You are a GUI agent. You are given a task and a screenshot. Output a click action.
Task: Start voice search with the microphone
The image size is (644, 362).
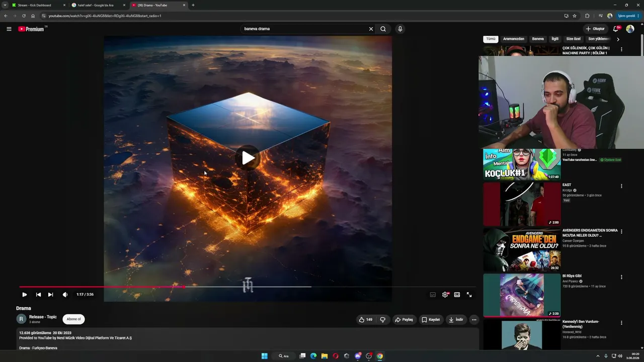pyautogui.click(x=400, y=29)
